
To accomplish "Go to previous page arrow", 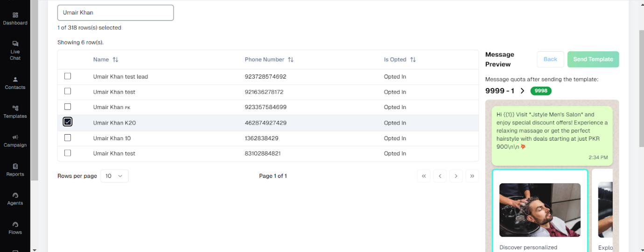I will click(440, 176).
